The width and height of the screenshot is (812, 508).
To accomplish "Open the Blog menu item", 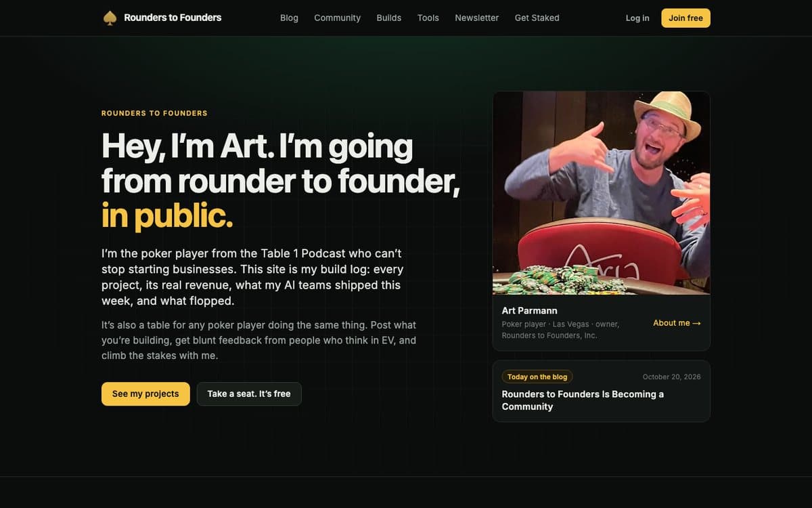I will pyautogui.click(x=289, y=18).
